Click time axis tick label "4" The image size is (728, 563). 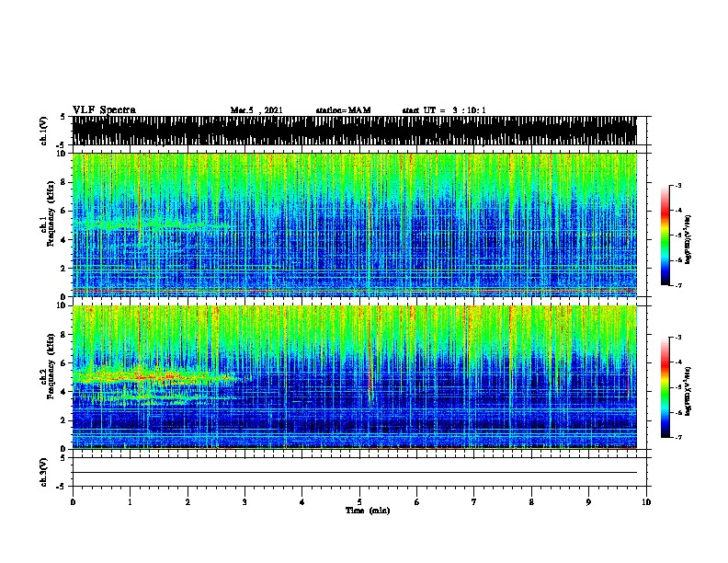pyautogui.click(x=302, y=502)
